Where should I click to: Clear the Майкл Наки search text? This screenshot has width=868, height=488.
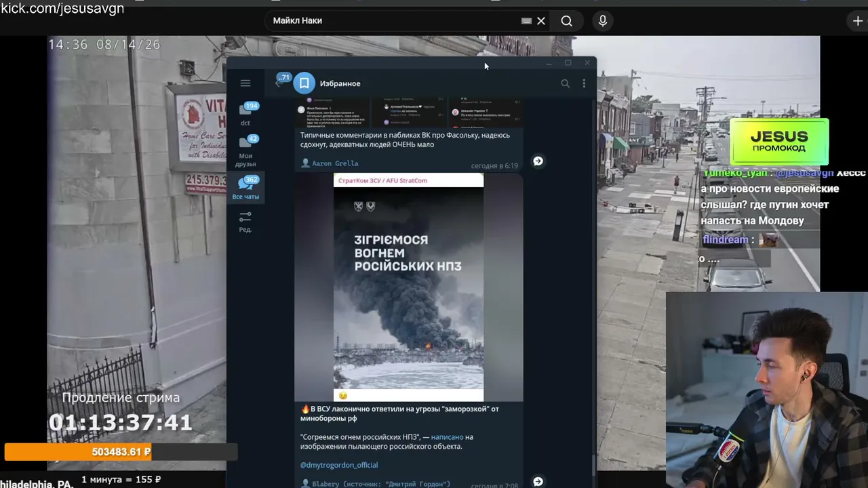click(x=541, y=21)
